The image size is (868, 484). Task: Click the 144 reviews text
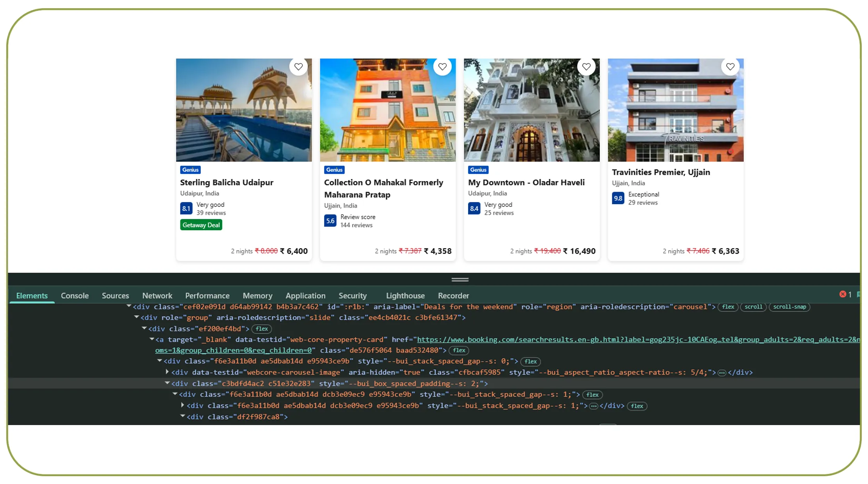point(356,225)
